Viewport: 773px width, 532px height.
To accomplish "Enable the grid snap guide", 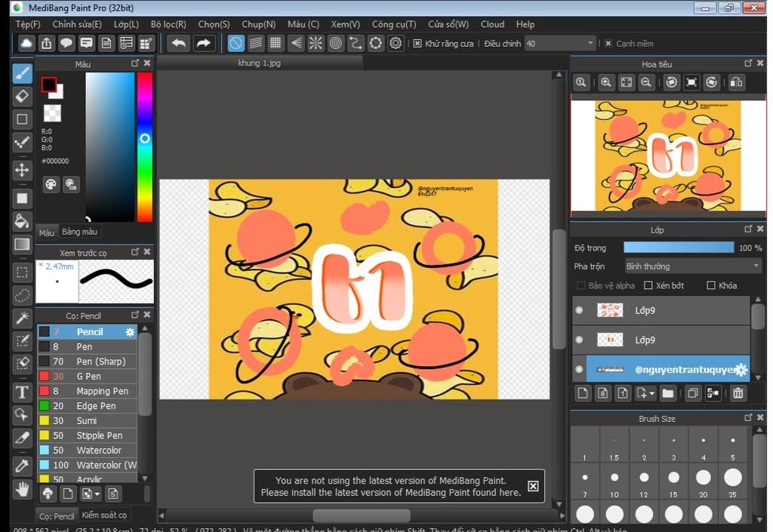I will 276,43.
